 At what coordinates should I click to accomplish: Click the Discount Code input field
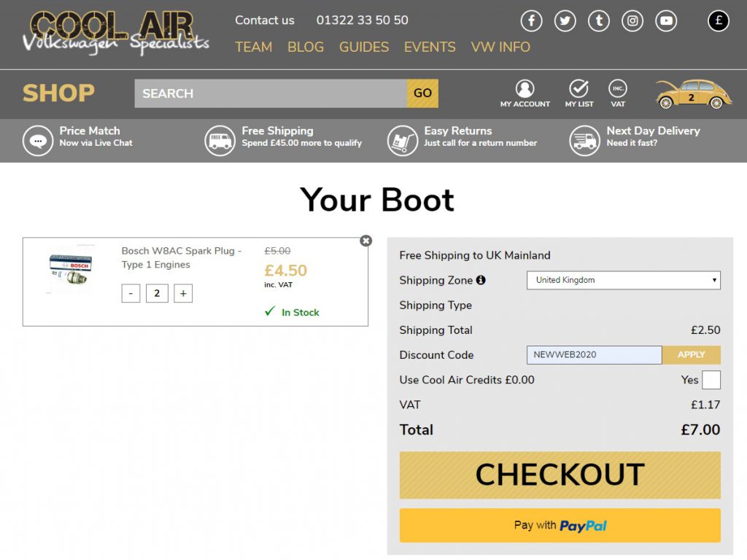coord(594,355)
